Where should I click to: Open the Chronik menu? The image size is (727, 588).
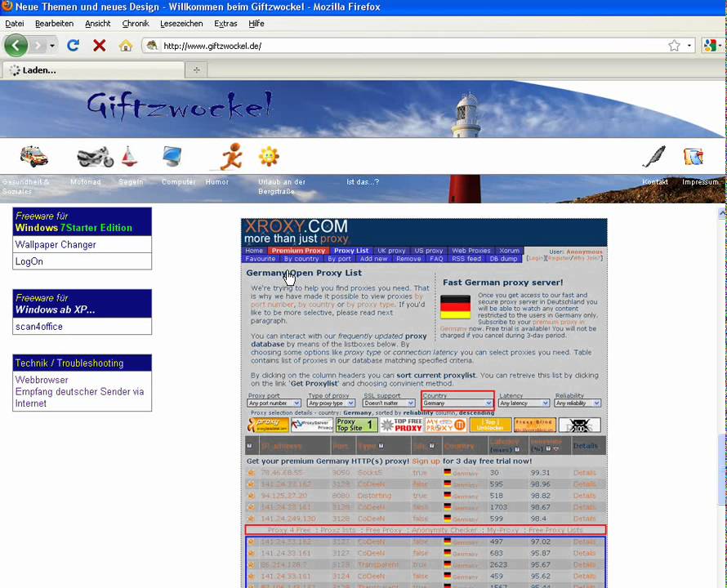pyautogui.click(x=136, y=24)
